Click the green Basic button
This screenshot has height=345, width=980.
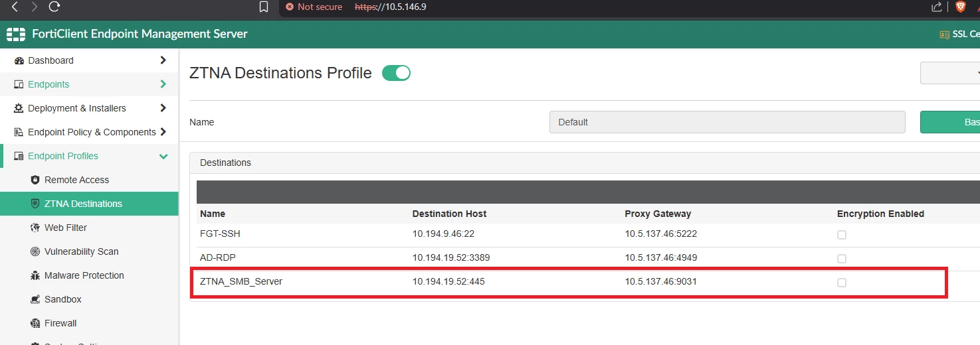950,122
